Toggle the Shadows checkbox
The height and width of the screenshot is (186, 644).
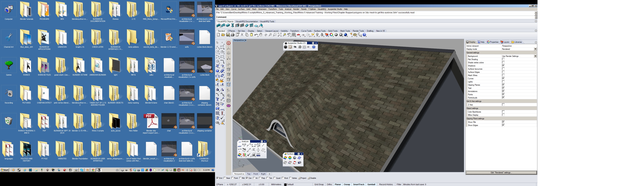tap(503, 66)
